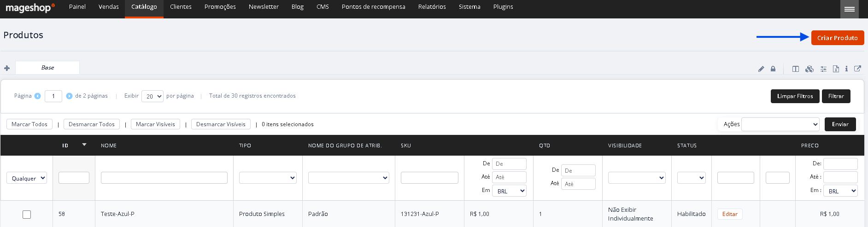Click the external link share icon

pyautogui.click(x=857, y=69)
